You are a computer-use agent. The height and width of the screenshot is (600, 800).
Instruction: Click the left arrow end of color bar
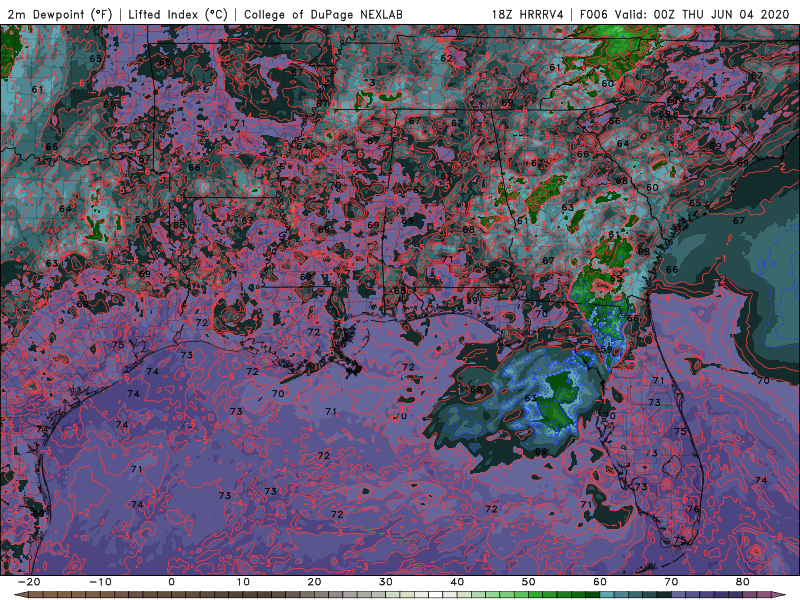tap(19, 595)
